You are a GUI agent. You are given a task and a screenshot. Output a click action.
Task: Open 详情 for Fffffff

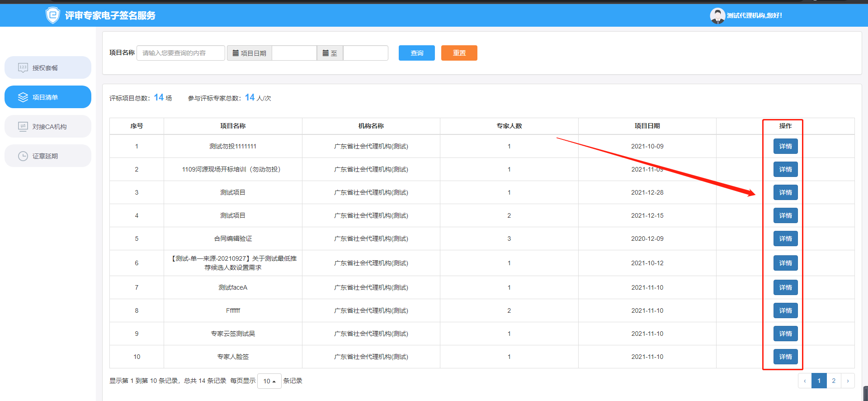tap(786, 310)
